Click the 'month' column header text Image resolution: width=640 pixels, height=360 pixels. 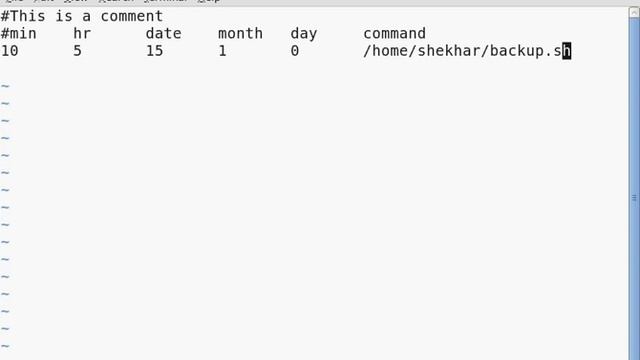(240, 33)
